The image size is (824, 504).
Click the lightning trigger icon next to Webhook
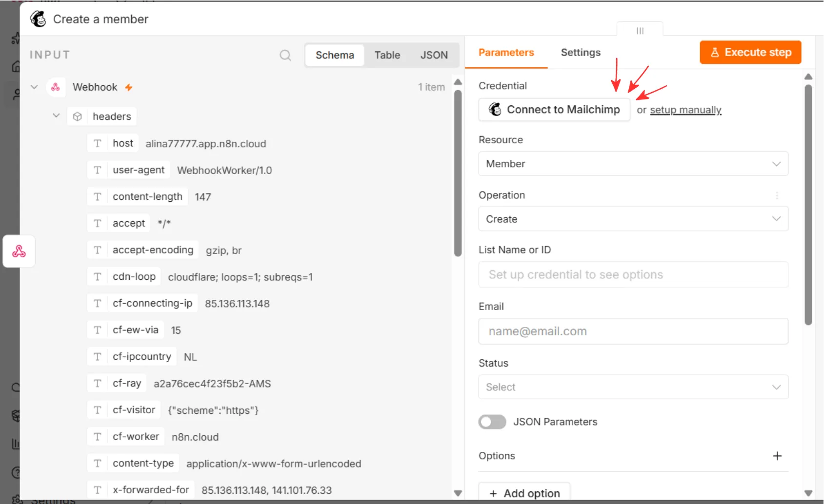[129, 87]
